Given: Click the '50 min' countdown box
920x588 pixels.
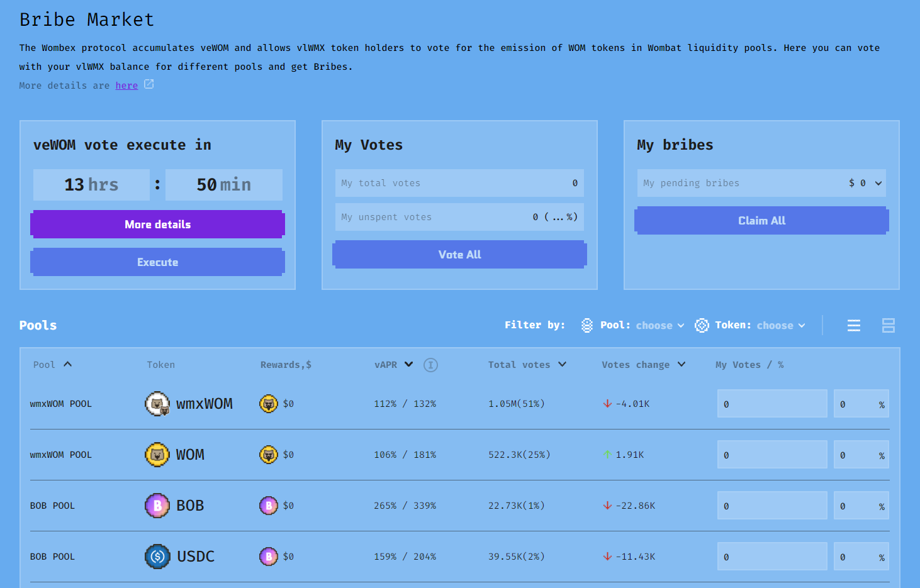Looking at the screenshot, I should (x=224, y=185).
